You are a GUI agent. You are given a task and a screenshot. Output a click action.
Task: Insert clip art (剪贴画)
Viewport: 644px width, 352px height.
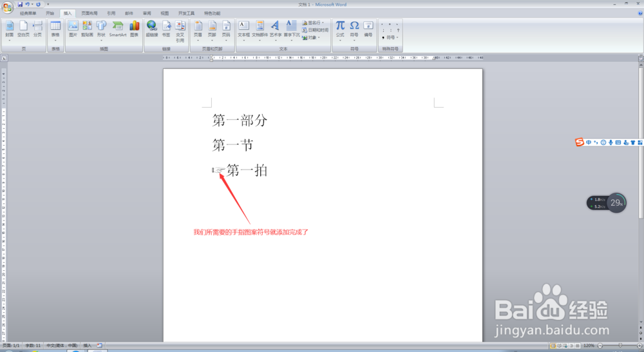[x=87, y=29]
